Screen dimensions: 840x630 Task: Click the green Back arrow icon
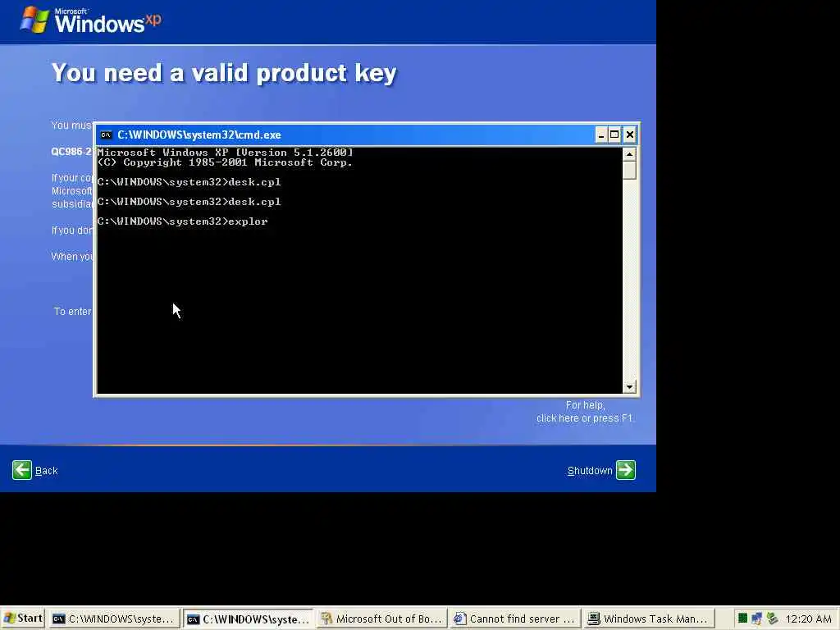(22, 470)
